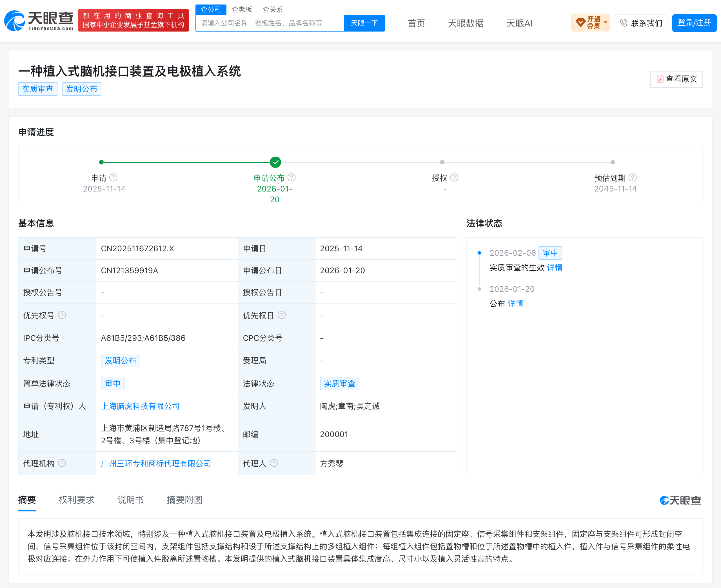Open 详情 link for 实质审查的生效

(x=555, y=268)
